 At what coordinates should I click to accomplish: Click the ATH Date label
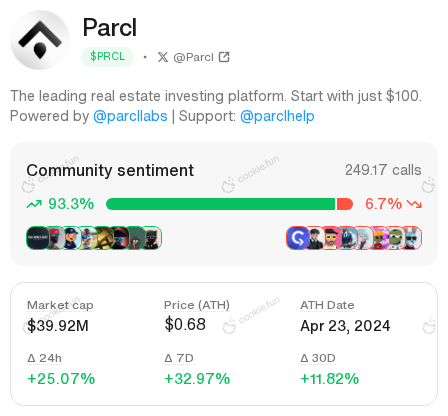(327, 305)
